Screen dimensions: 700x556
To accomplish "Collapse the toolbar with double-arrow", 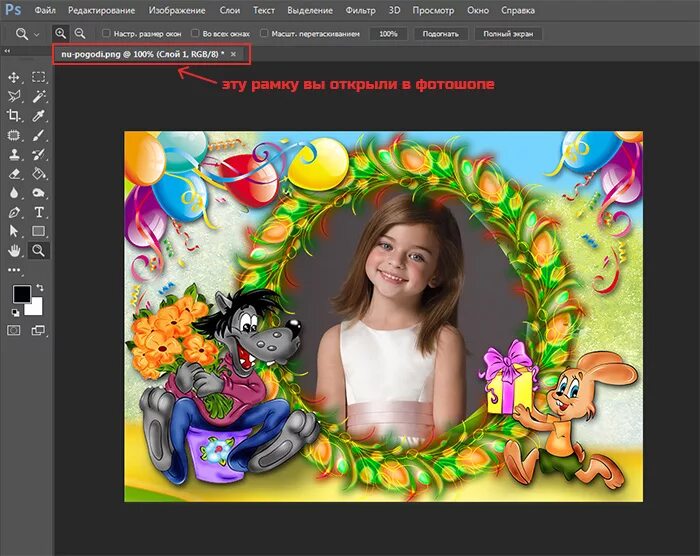I will tap(7, 51).
